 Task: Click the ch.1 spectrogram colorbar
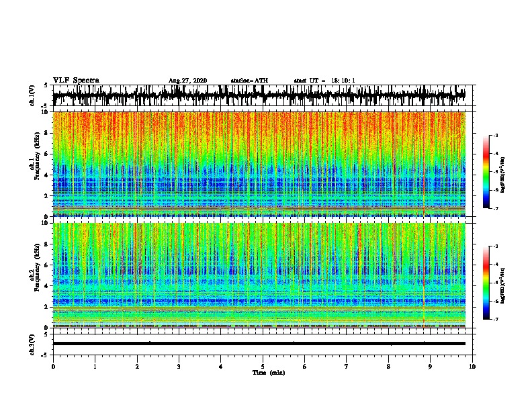[486, 172]
